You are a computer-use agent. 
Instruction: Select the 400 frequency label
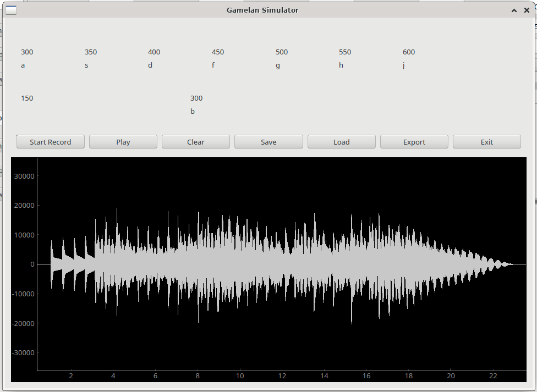click(x=154, y=52)
